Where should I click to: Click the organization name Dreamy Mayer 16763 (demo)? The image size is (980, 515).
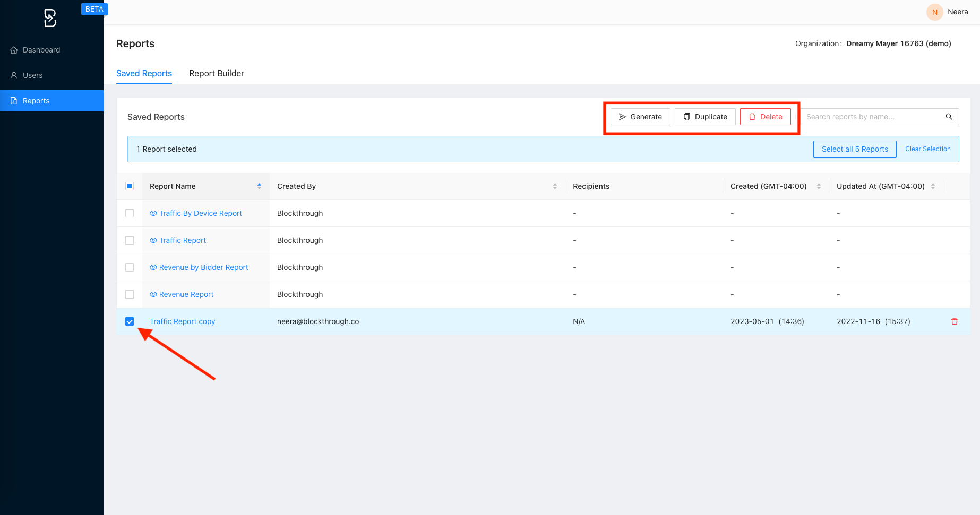899,43
